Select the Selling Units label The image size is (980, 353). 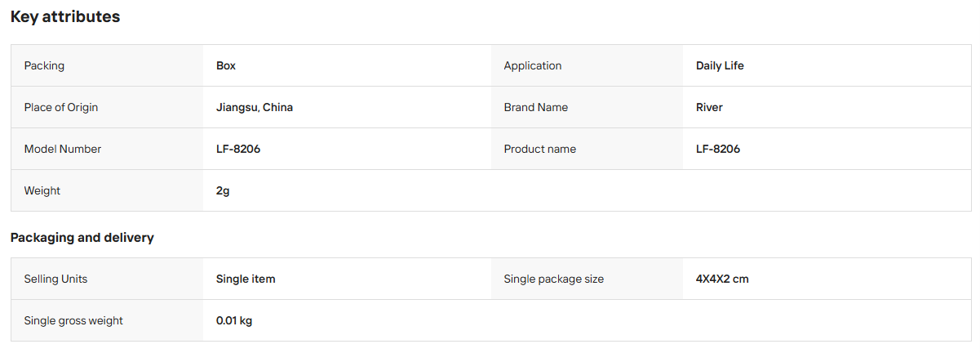coord(55,279)
